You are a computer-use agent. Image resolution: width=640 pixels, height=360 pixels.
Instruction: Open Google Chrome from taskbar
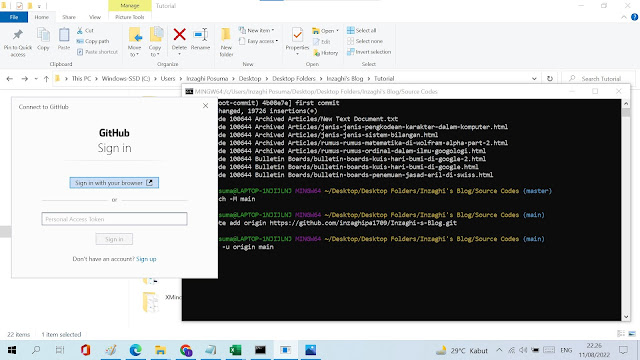click(186, 350)
